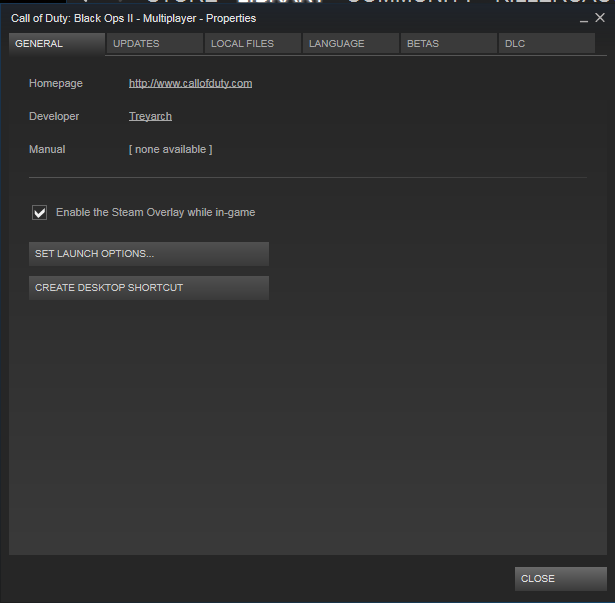Click the Manual label

click(47, 149)
